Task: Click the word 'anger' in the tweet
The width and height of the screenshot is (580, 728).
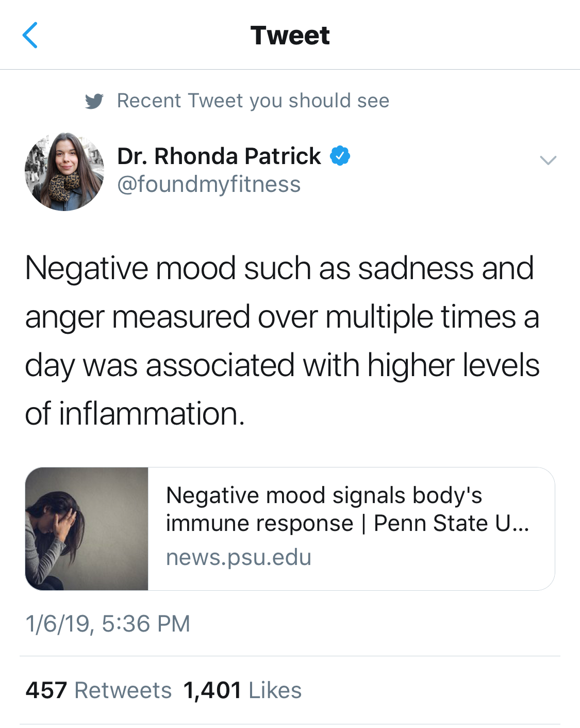Action: [64, 317]
